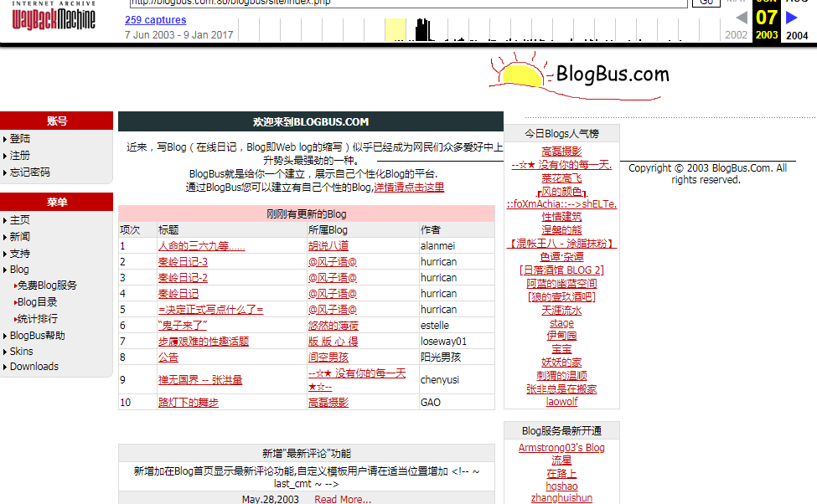Screen dimensions: 817x504
Task: Open 在路上 in newly opened blogs
Action: pyautogui.click(x=561, y=473)
